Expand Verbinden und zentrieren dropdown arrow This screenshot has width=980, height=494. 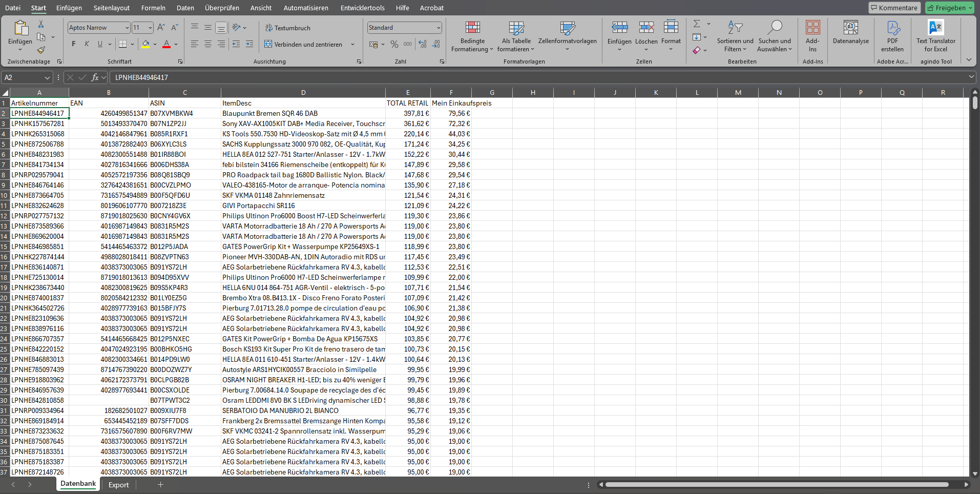(x=352, y=44)
